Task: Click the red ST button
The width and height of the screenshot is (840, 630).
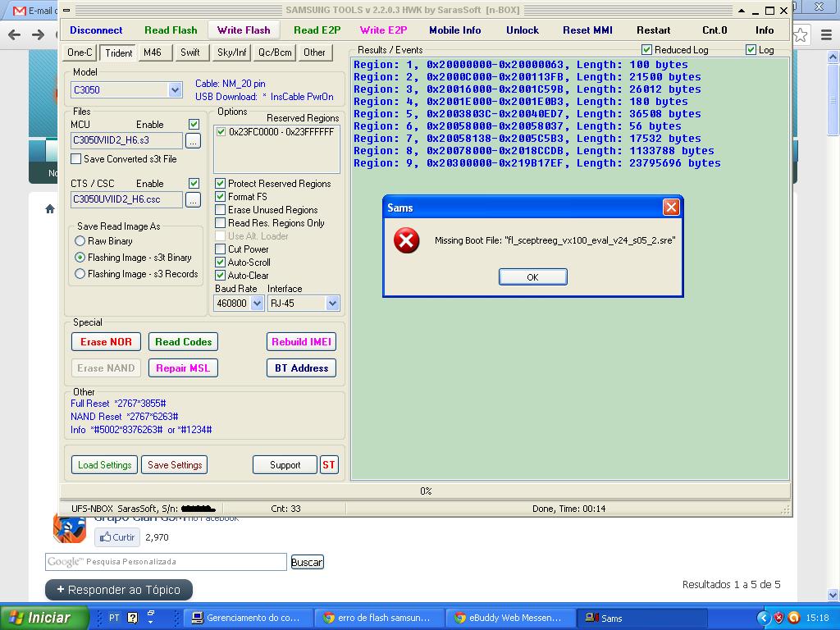Action: pos(329,465)
